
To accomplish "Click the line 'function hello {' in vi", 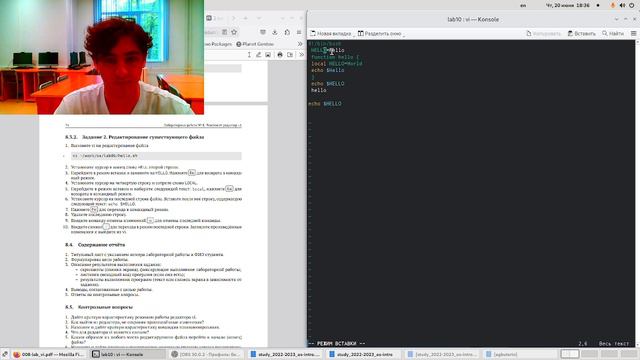I will (335, 57).
